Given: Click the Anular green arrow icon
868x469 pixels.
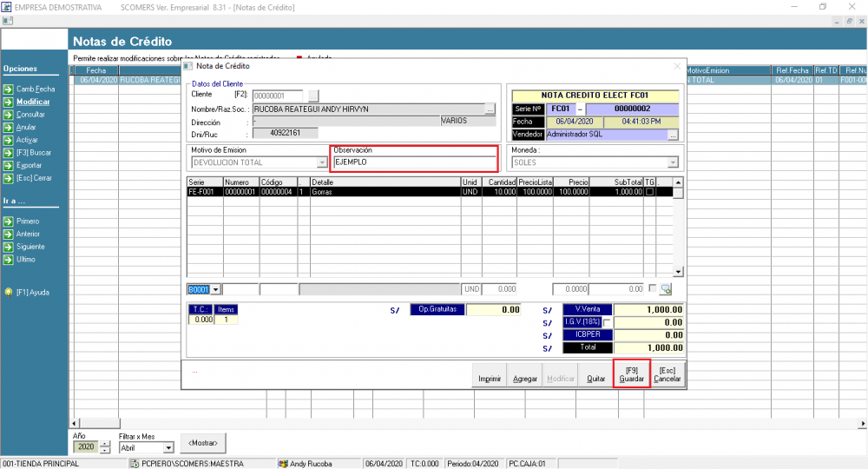Looking at the screenshot, I should tap(9, 128).
